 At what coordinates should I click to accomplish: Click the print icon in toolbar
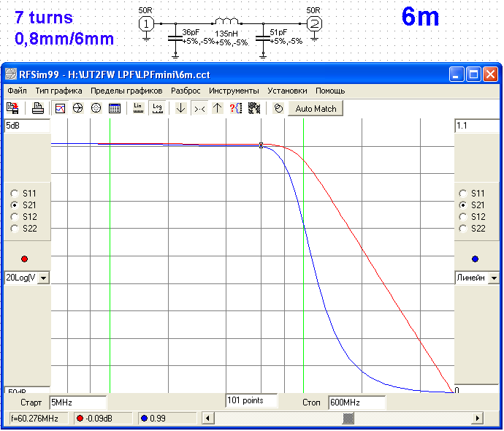(x=37, y=108)
